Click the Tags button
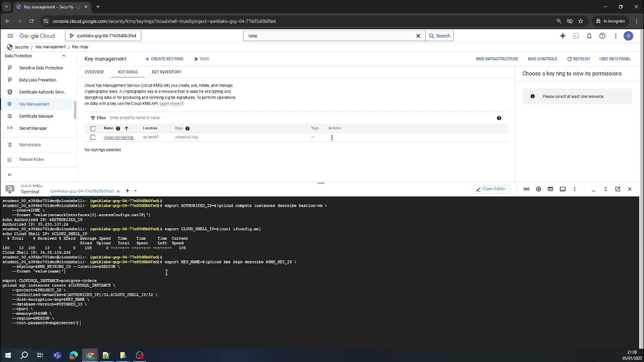Viewport: 644px width, 362px height. pyautogui.click(x=201, y=59)
